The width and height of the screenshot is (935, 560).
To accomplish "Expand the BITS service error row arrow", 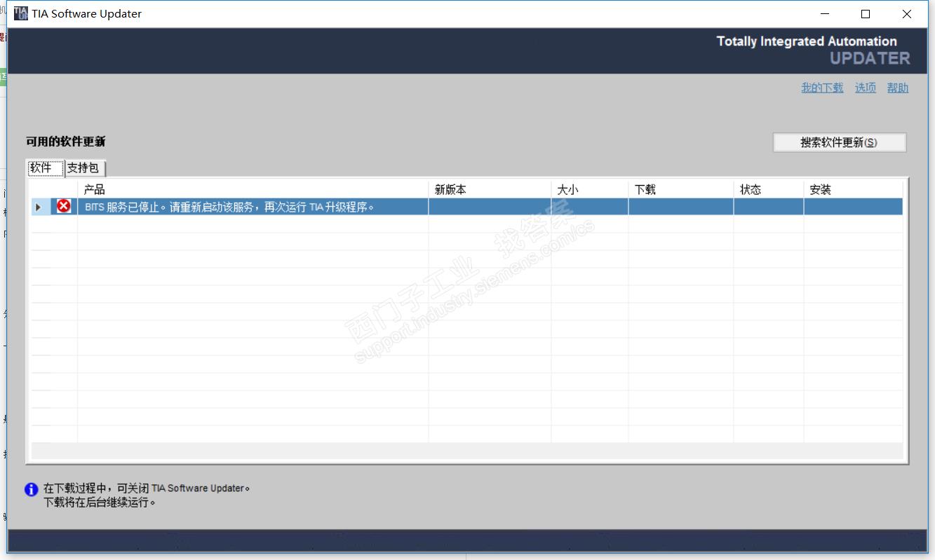I will tap(39, 207).
